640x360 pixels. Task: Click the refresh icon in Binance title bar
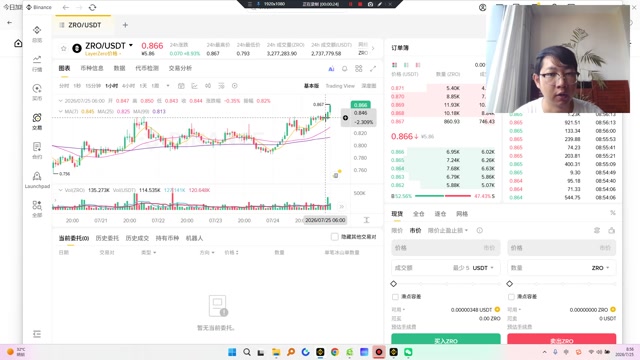point(93,7)
